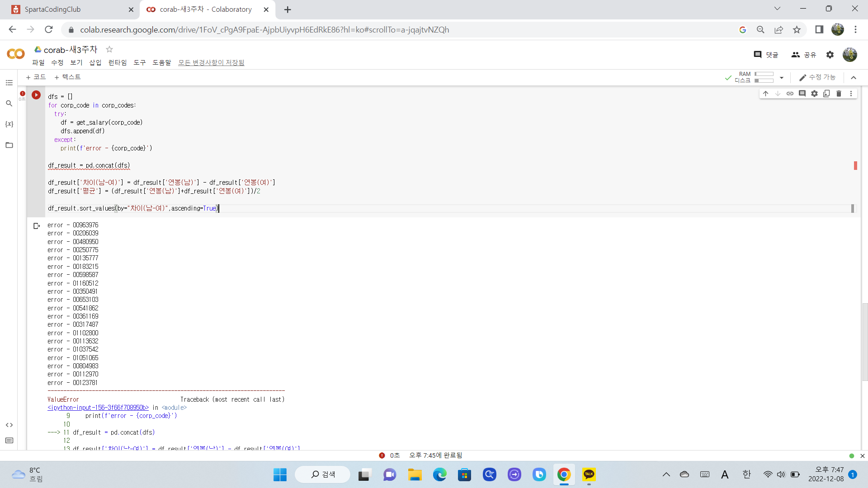This screenshot has height=488, width=868.
Task: Open a new browser tab
Action: point(288,9)
